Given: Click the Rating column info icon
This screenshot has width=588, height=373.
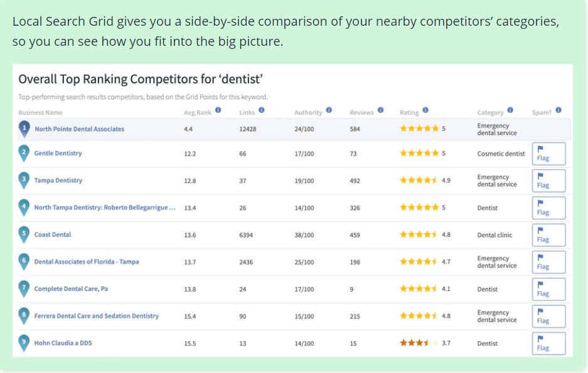Looking at the screenshot, I should 425,110.
